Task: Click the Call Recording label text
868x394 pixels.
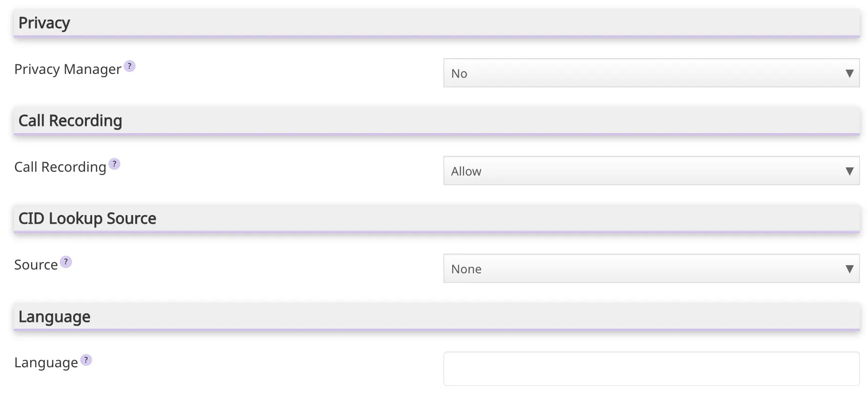Action: [x=59, y=167]
